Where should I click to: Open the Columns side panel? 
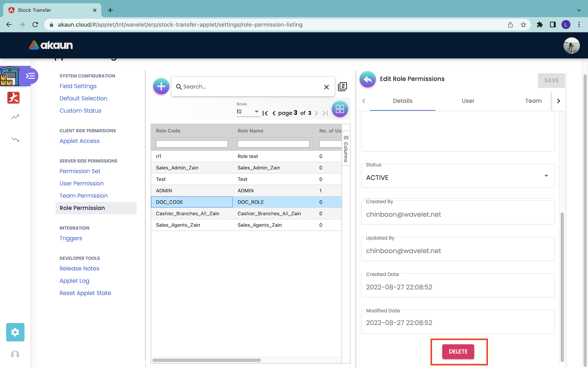346,149
